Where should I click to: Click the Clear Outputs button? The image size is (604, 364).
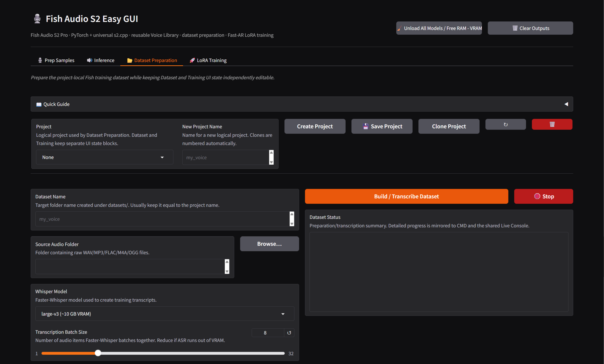click(x=530, y=28)
